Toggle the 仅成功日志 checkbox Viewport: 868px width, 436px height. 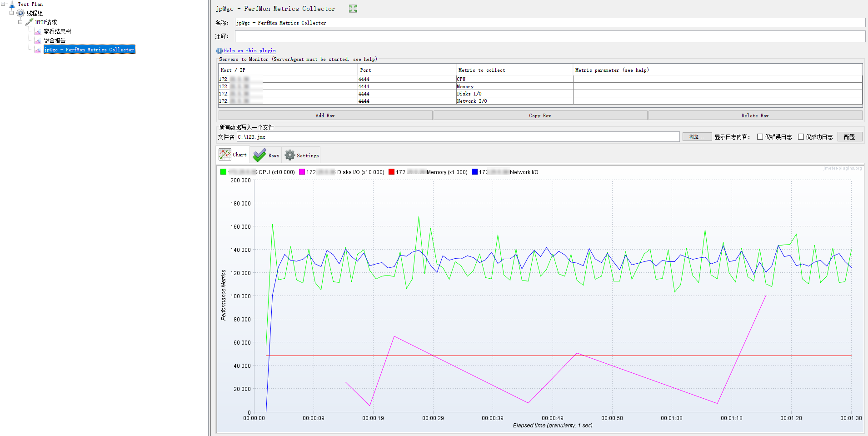point(801,137)
